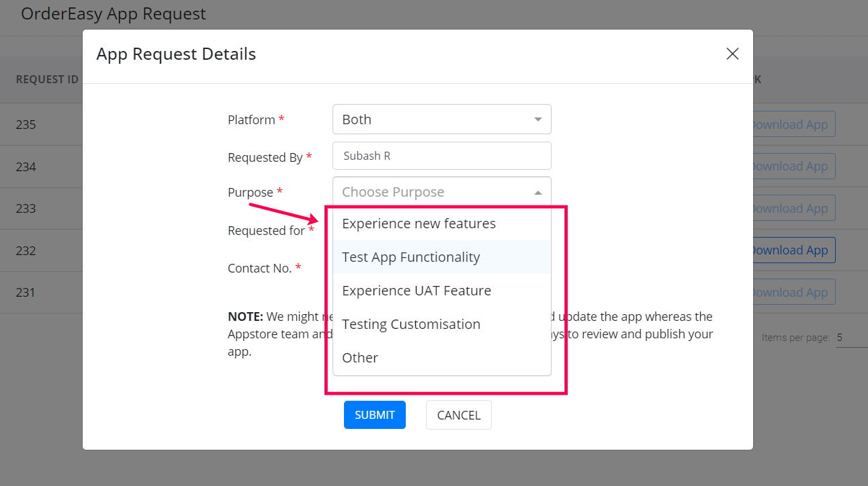
Task: Pick "Experience UAT Feature" from list
Action: [x=417, y=291]
